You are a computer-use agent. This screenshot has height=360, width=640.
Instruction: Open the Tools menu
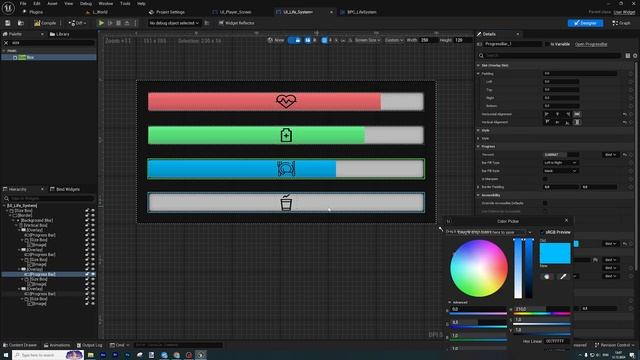pos(125,4)
